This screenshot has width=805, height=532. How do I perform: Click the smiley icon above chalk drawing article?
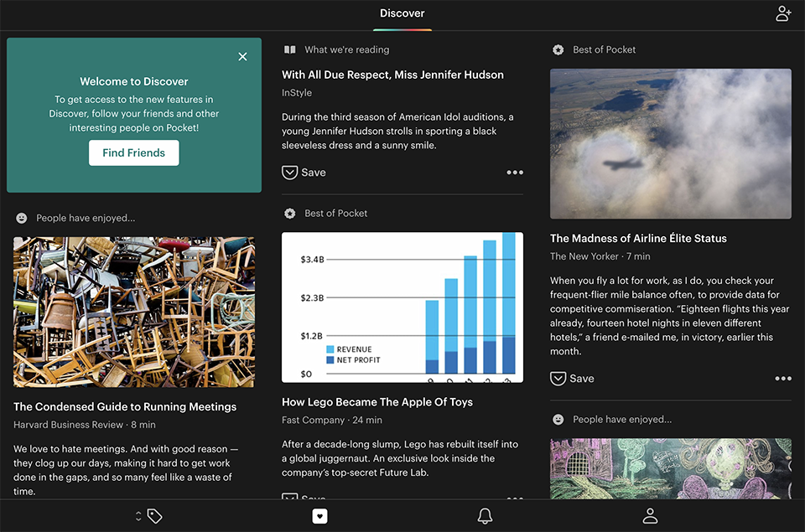pyautogui.click(x=558, y=420)
